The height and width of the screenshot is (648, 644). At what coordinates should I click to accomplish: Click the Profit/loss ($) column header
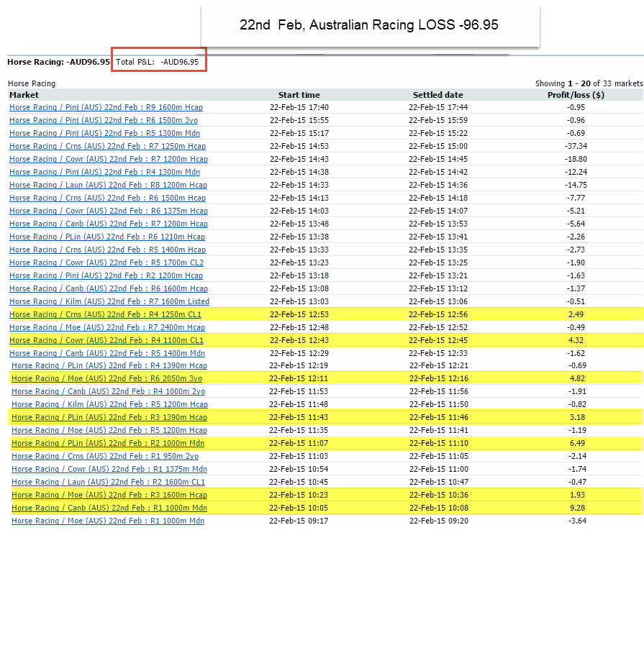click(x=575, y=95)
